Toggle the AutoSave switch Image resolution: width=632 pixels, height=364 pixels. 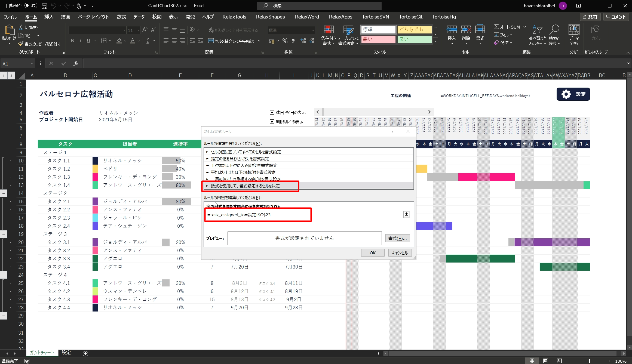(31, 5)
